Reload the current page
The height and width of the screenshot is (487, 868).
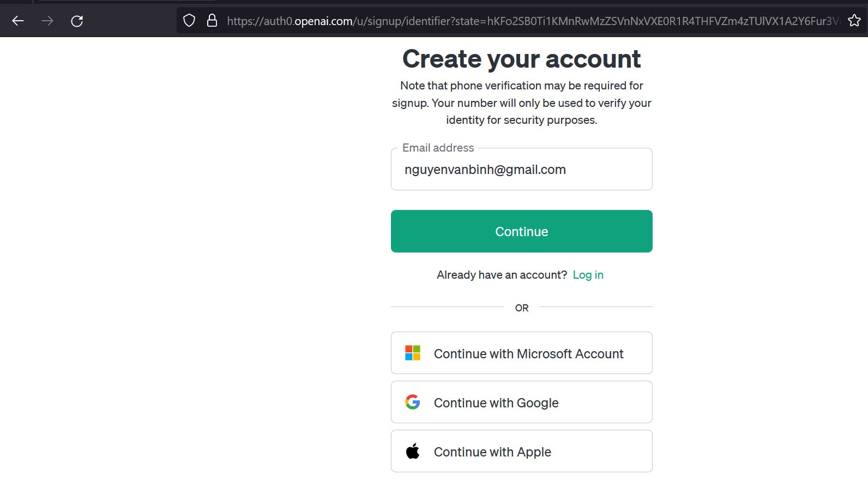(77, 21)
